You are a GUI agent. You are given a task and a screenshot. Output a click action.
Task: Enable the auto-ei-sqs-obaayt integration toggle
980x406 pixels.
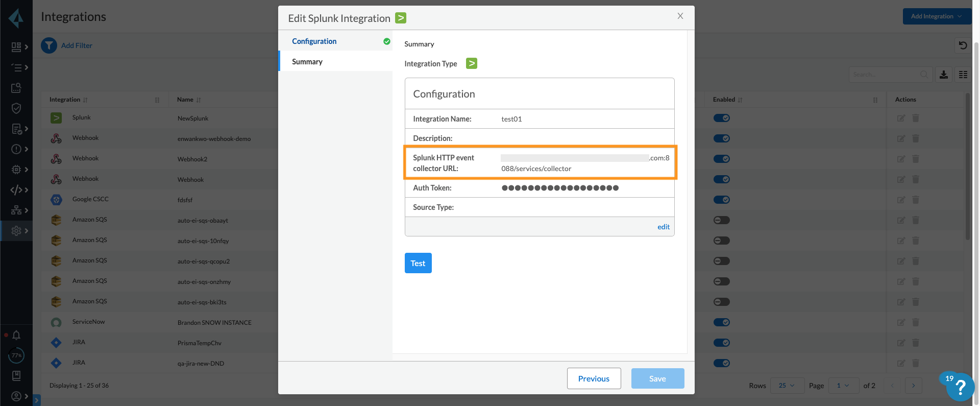[x=721, y=220]
